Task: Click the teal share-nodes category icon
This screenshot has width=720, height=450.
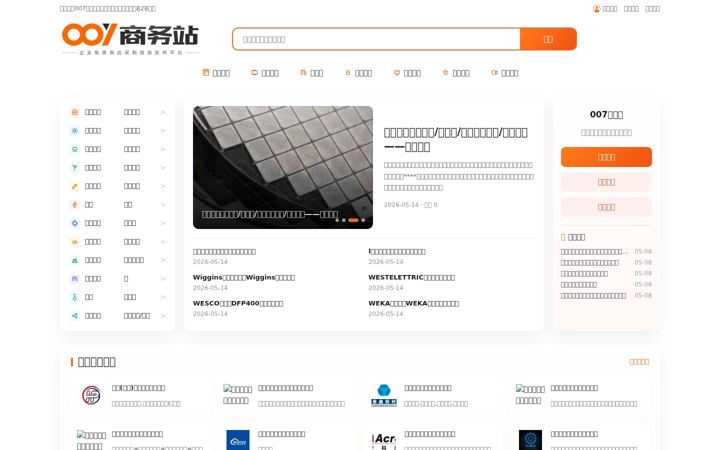Action: pos(75,315)
